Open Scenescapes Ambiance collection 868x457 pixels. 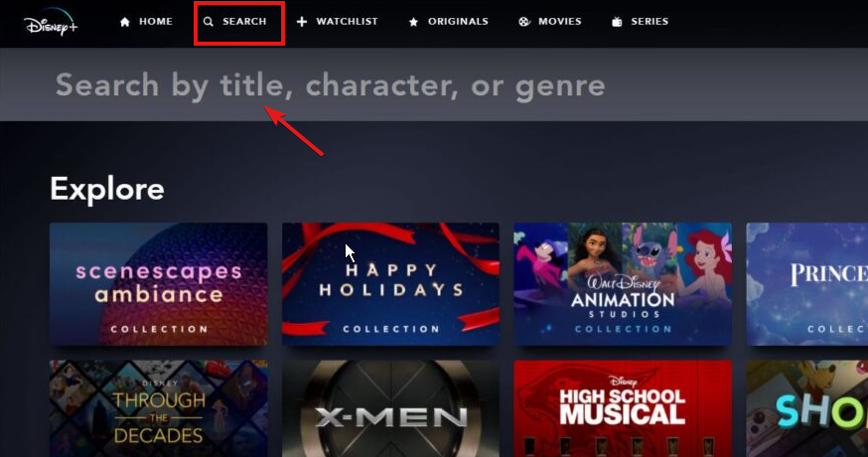tap(158, 284)
